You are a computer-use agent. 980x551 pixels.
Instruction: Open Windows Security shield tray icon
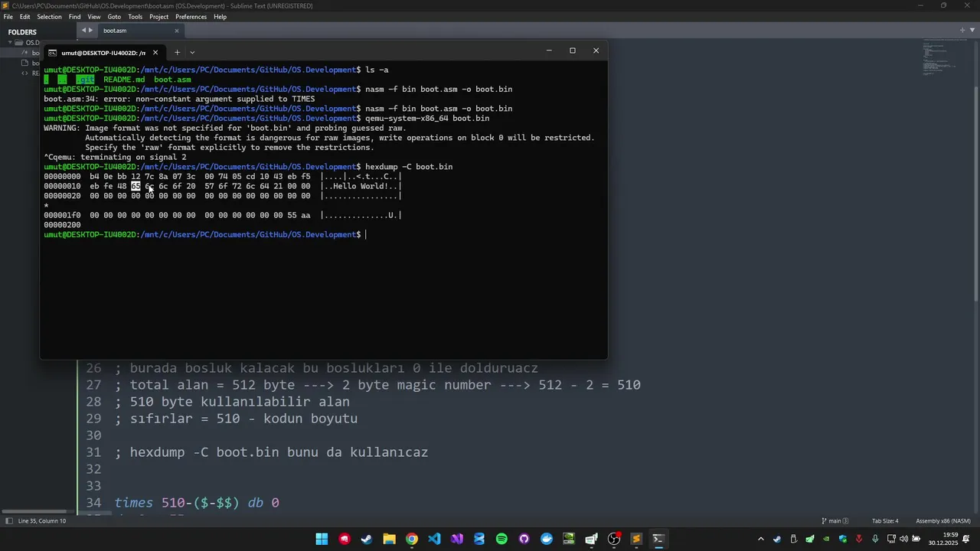pyautogui.click(x=843, y=539)
